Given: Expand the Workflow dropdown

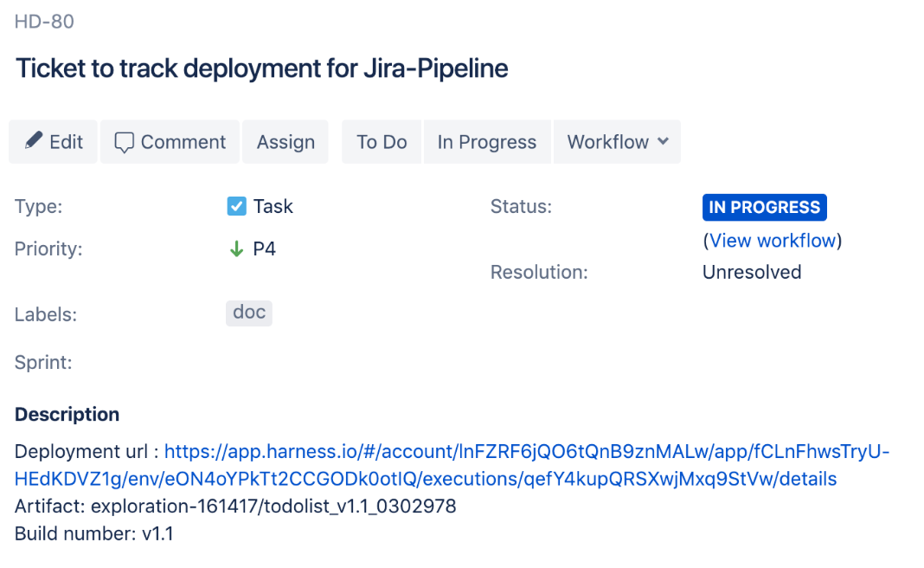Looking at the screenshot, I should click(x=617, y=141).
